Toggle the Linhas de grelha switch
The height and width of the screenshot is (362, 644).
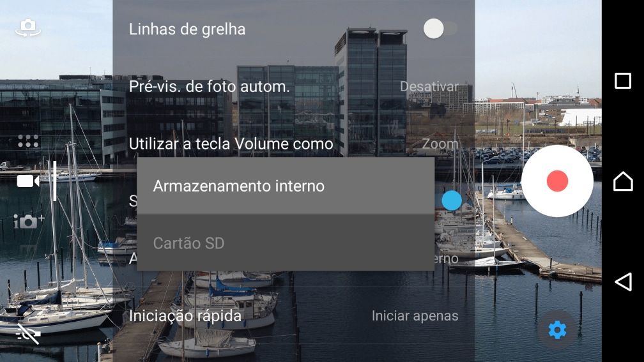click(x=440, y=29)
